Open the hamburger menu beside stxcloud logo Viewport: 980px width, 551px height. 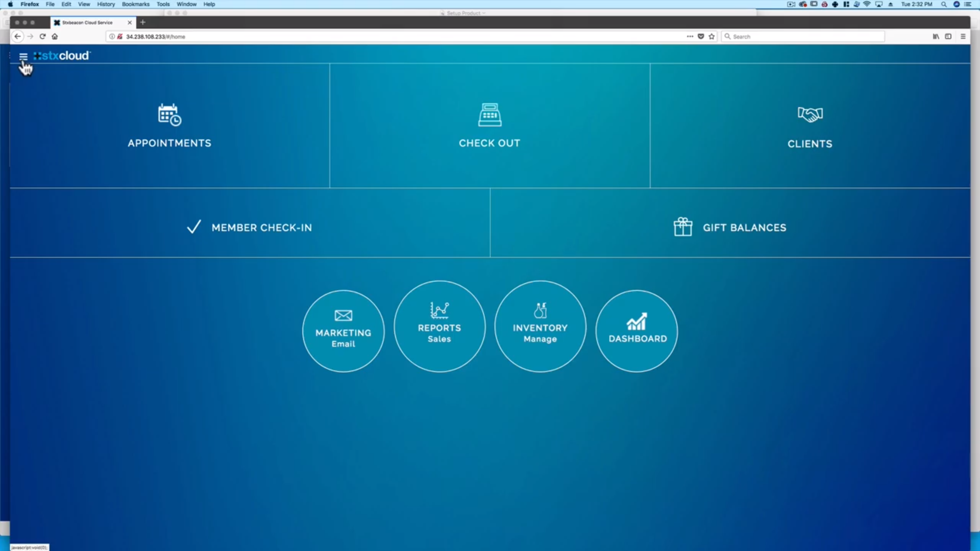tap(23, 56)
